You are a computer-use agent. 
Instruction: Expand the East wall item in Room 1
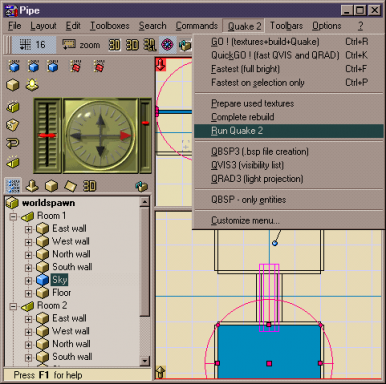pos(28,229)
